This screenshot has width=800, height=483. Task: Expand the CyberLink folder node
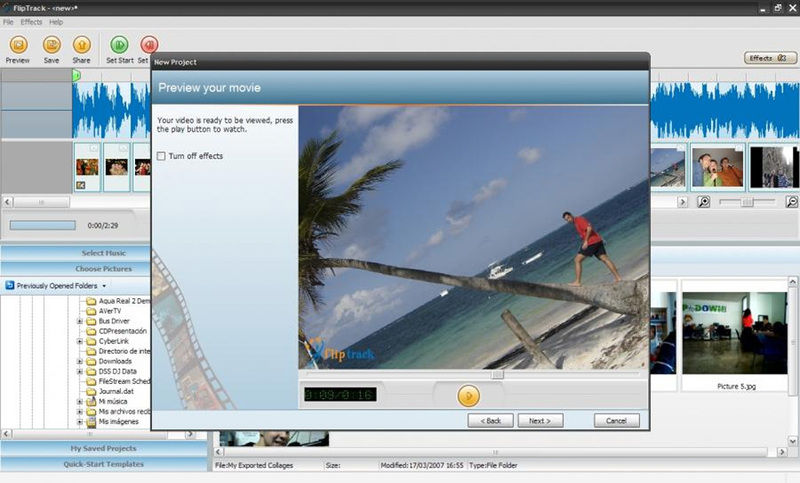coord(80,341)
